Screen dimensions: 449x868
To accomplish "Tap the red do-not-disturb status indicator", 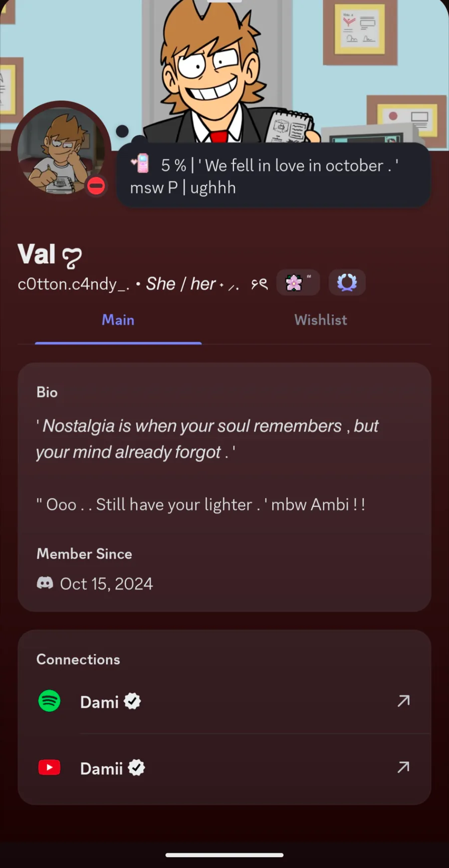I will tap(96, 186).
